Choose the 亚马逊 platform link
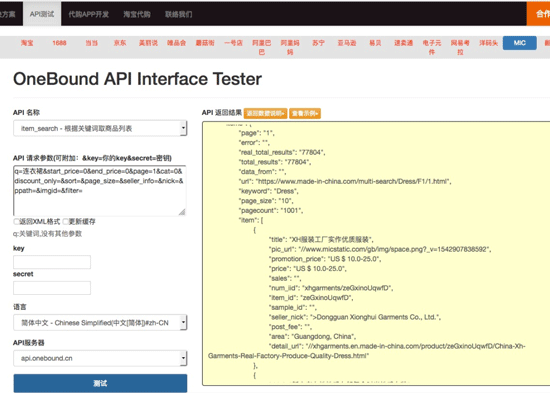 pos(347,43)
